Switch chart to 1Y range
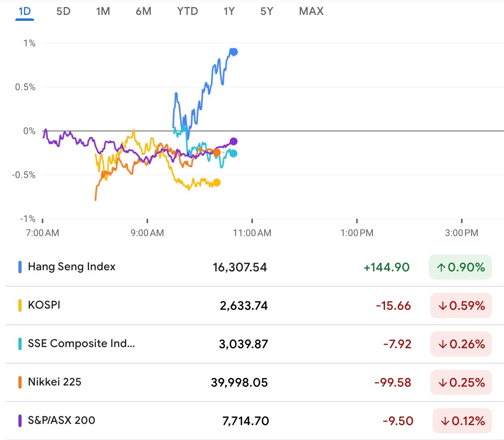504x440 pixels. [x=229, y=11]
